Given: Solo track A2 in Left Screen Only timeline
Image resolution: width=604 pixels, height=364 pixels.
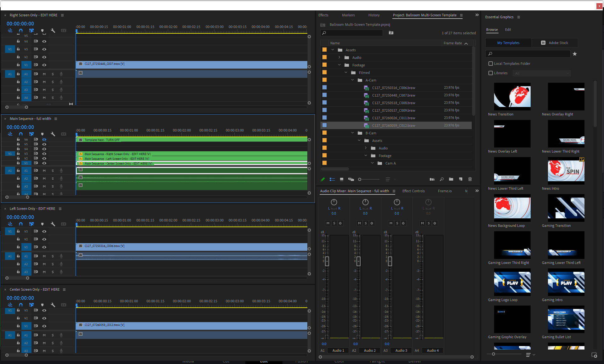Looking at the screenshot, I should tap(53, 264).
